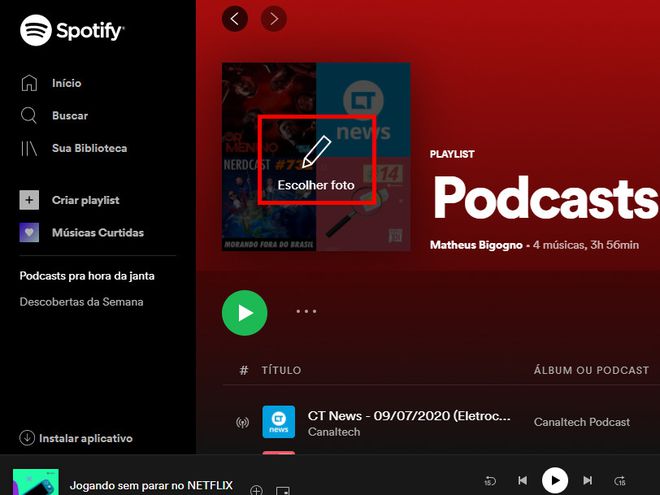Play from the bottom player bar
The width and height of the screenshot is (660, 495).
(555, 480)
